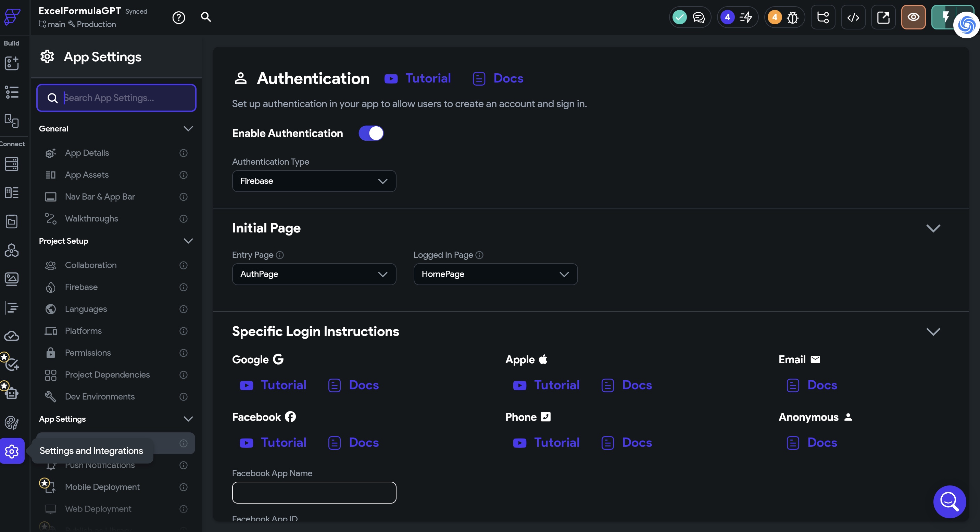This screenshot has height=532, width=980.
Task: Open the Apple login Docs link
Action: tap(627, 385)
